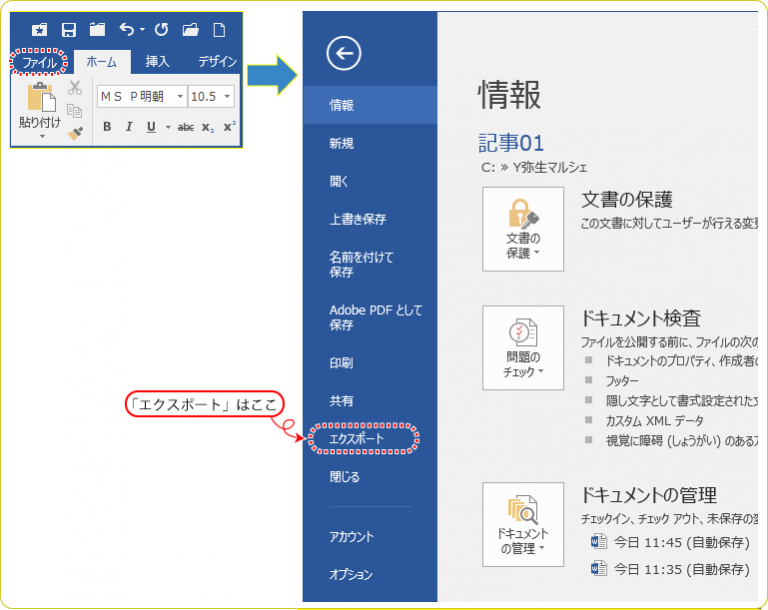Click the カスタム XML データ list item
The width and height of the screenshot is (768, 610).
655,421
